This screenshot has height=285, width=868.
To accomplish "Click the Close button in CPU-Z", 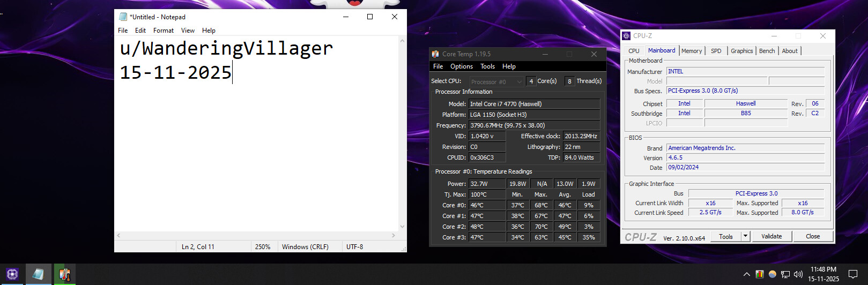I will pyautogui.click(x=813, y=236).
